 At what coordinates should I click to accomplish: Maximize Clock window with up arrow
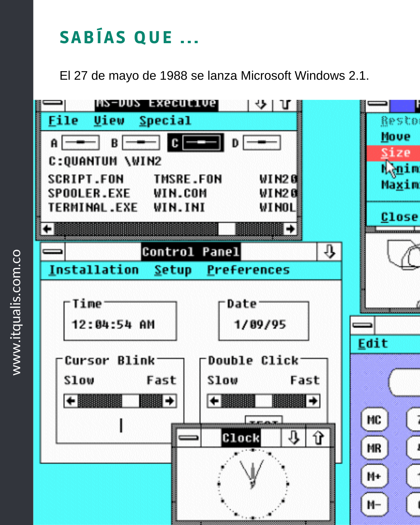[x=318, y=438]
